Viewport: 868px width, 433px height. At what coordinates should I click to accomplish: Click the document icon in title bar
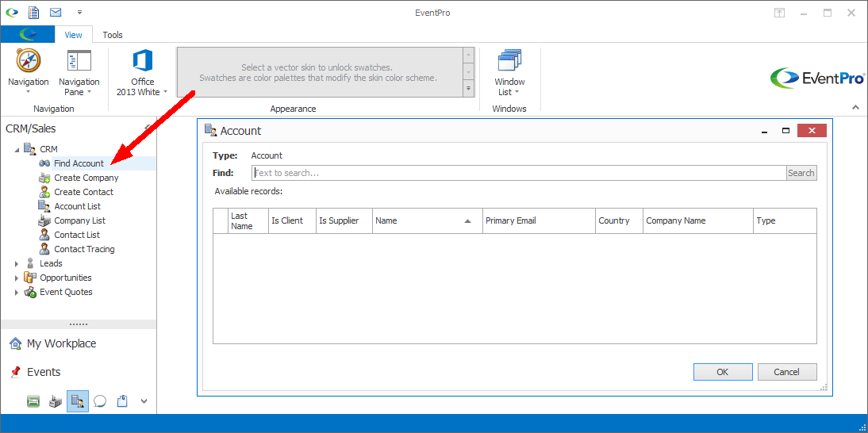pos(34,13)
